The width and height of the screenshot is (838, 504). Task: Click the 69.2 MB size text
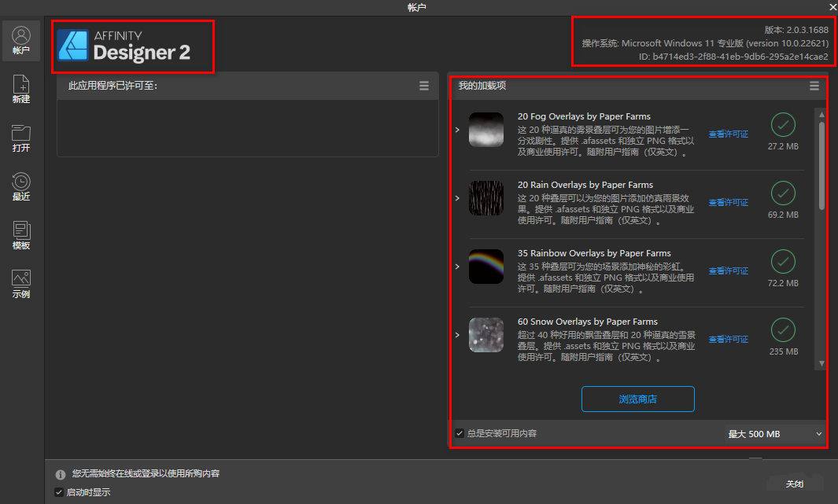pos(783,215)
